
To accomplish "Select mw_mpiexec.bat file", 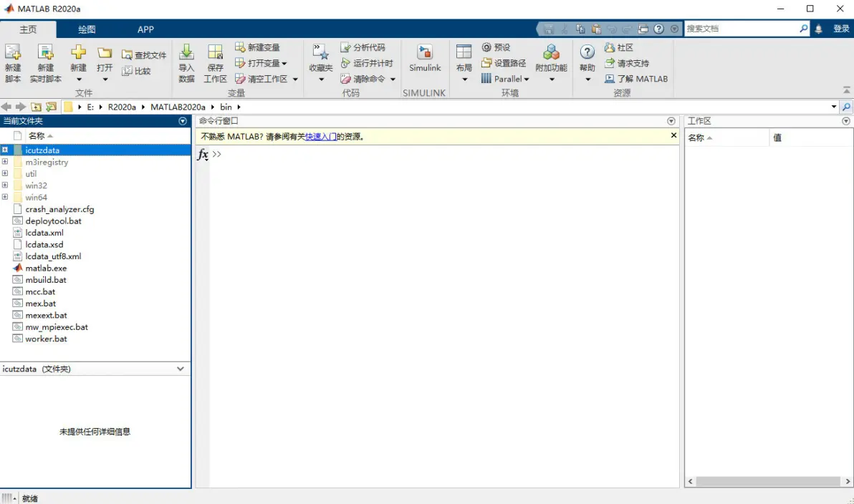I will 57,327.
